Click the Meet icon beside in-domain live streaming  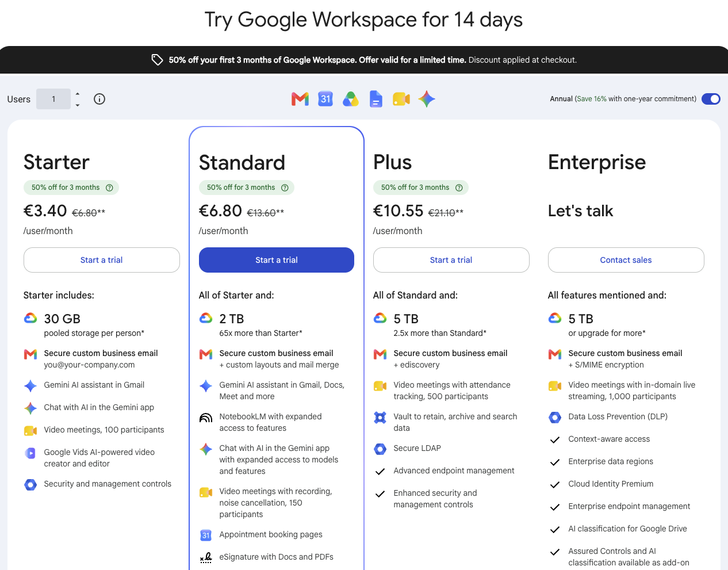555,386
